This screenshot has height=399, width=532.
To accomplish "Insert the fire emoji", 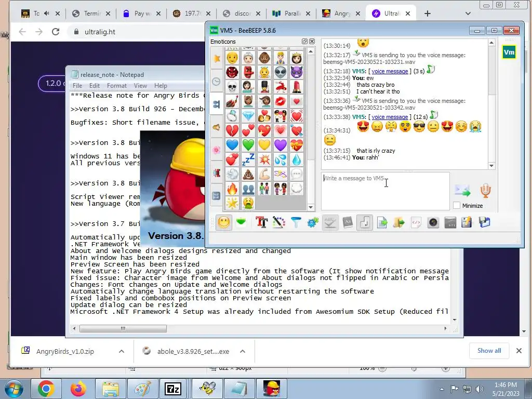I will coord(232,189).
